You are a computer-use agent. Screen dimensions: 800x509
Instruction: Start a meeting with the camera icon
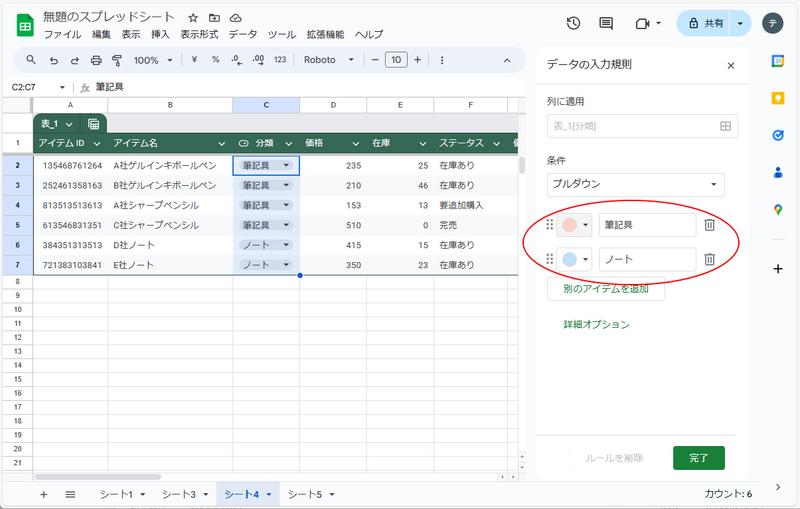pyautogui.click(x=642, y=23)
